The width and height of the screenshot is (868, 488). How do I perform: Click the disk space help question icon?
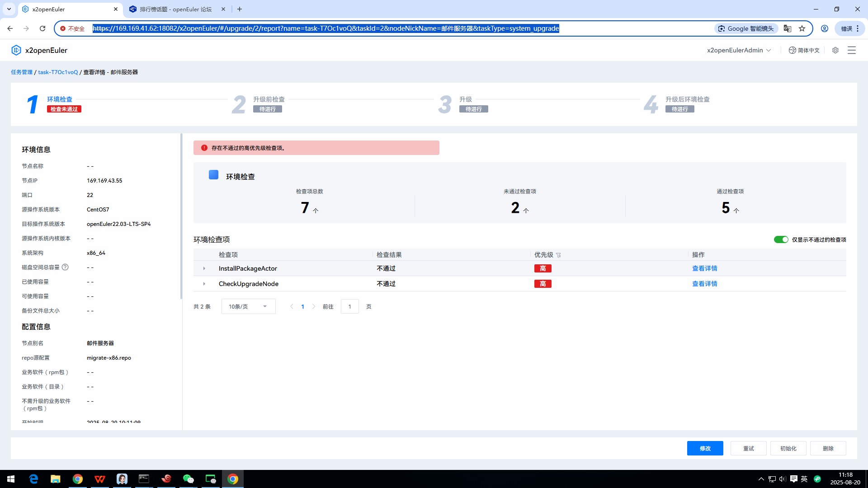click(65, 267)
